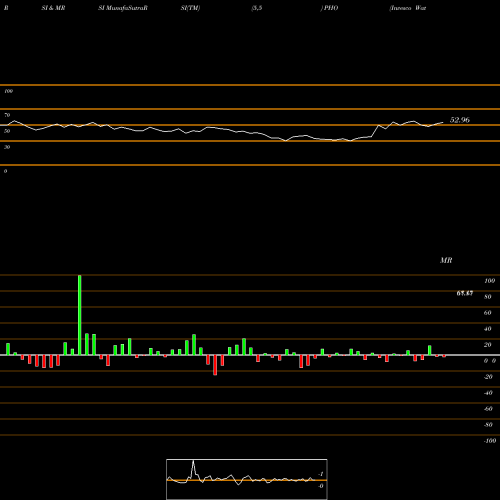Click the MR value 67.57

coord(465,293)
